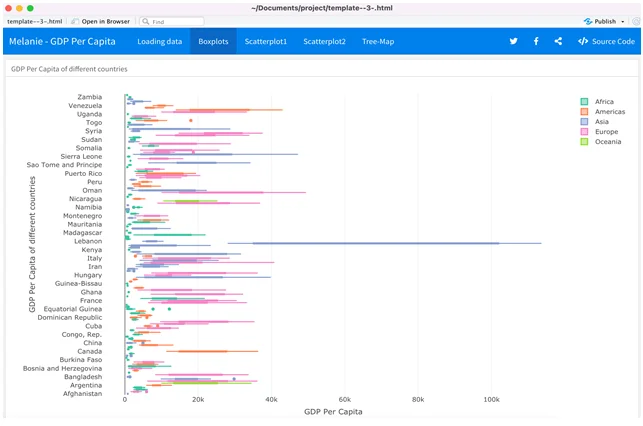Focus the Find search field

point(172,21)
